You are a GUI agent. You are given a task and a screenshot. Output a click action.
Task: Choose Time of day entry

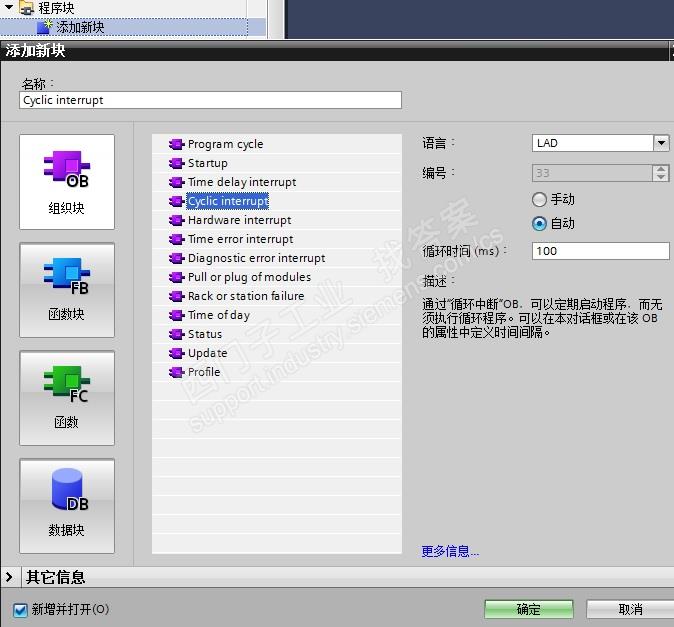point(219,315)
